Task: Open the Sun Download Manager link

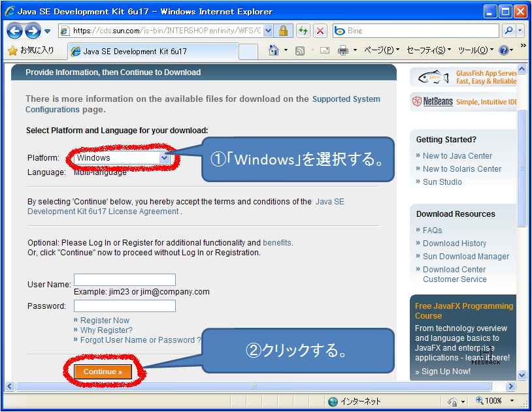Action: pos(466,257)
